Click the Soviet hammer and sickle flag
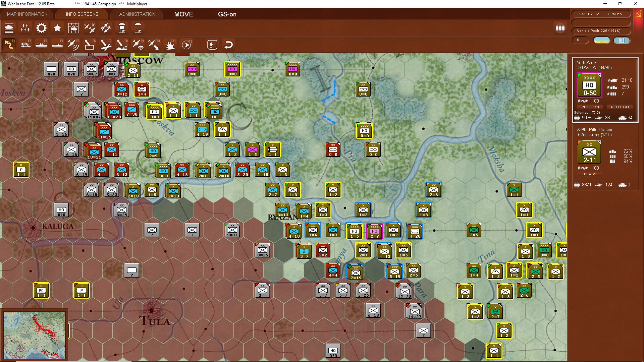Viewport: 644px width, 362px height. [x=638, y=15]
